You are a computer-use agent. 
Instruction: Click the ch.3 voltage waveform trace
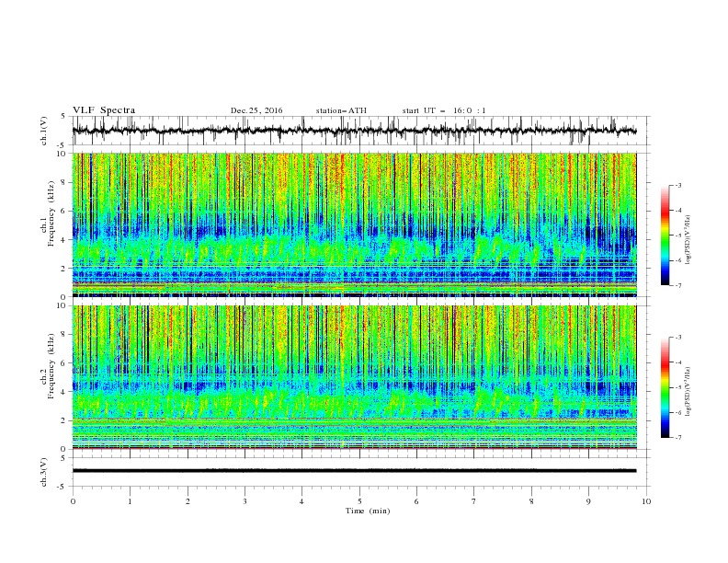pos(354,471)
